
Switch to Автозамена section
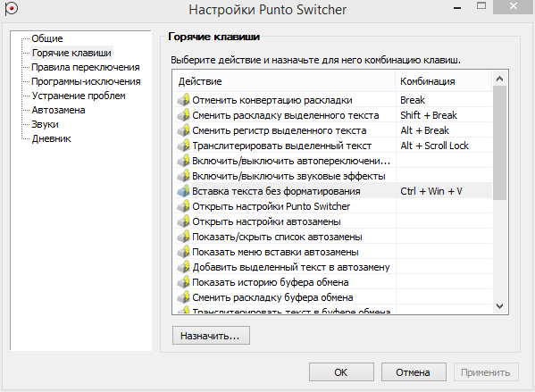(58, 110)
